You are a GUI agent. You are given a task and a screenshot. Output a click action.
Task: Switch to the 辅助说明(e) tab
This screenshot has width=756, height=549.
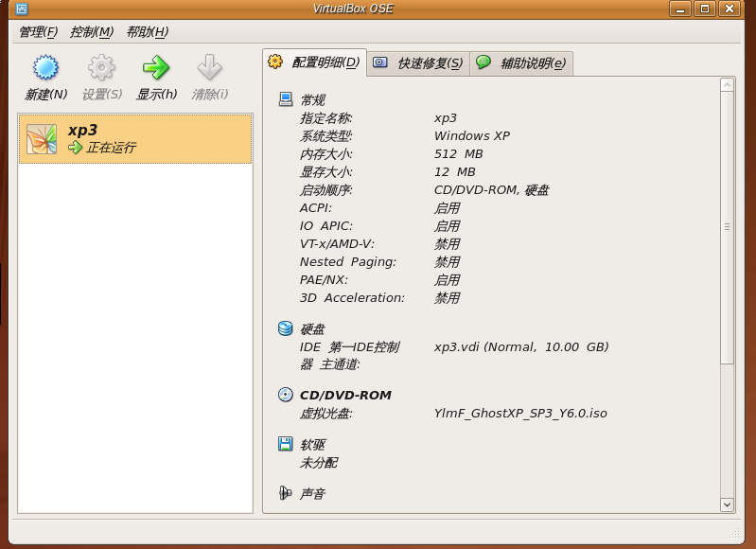pyautogui.click(x=521, y=63)
